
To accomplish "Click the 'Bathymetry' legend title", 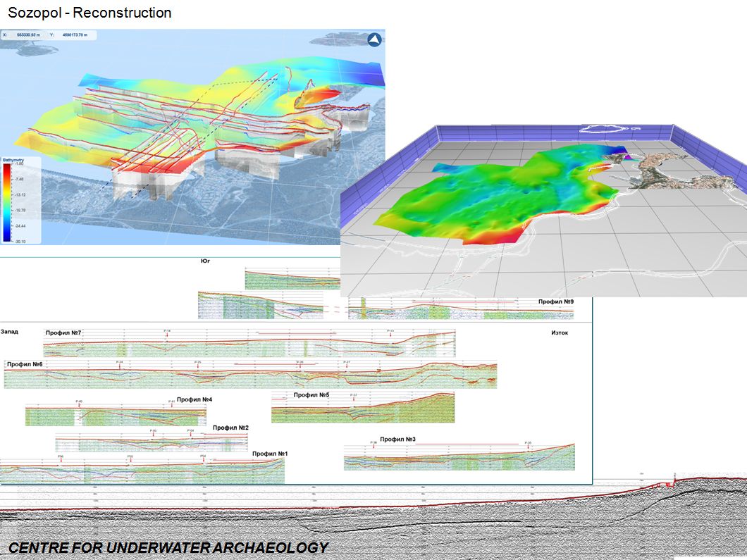I will click(x=13, y=160).
